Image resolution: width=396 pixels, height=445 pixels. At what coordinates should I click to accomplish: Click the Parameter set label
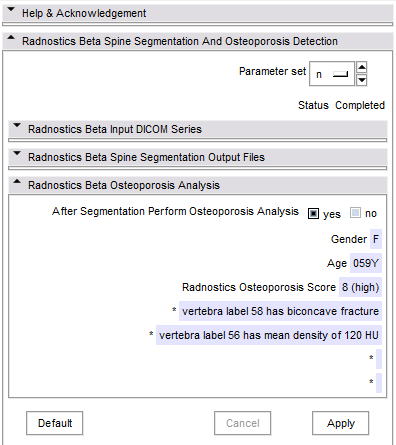click(272, 71)
